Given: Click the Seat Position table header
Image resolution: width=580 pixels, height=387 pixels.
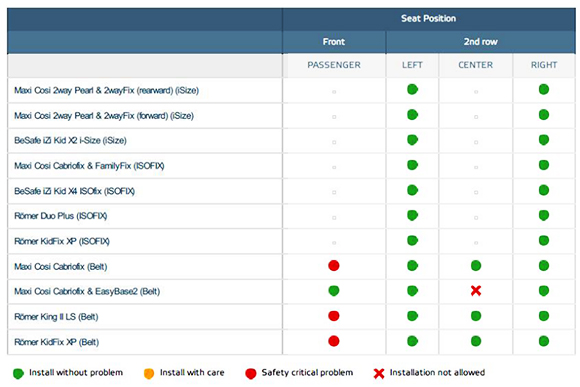Looking at the screenshot, I should [429, 18].
